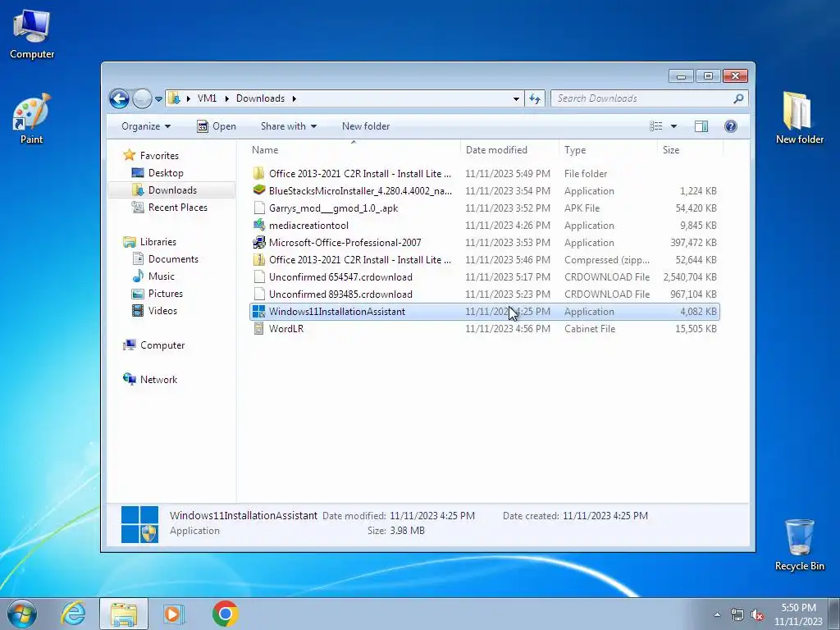This screenshot has width=840, height=630.
Task: Click the Refresh button in address bar
Action: pos(535,98)
